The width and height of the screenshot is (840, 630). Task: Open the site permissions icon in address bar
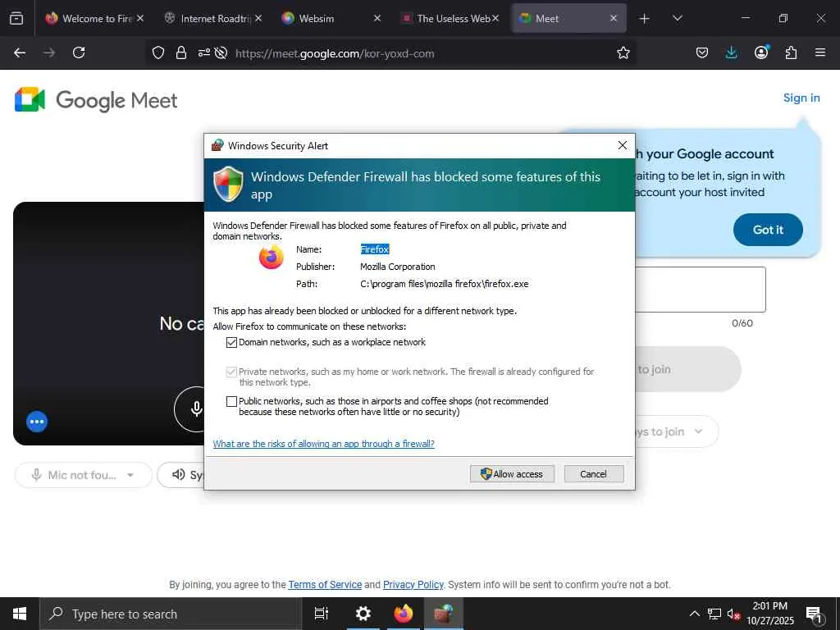pyautogui.click(x=203, y=52)
